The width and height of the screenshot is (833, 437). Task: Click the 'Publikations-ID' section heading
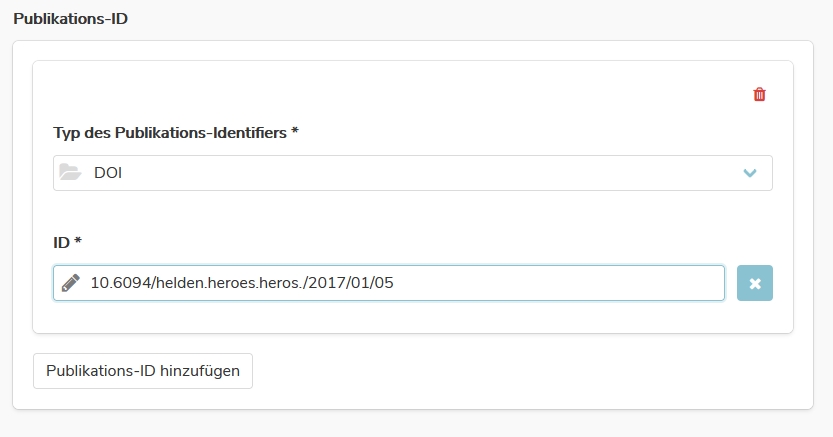coord(71,19)
